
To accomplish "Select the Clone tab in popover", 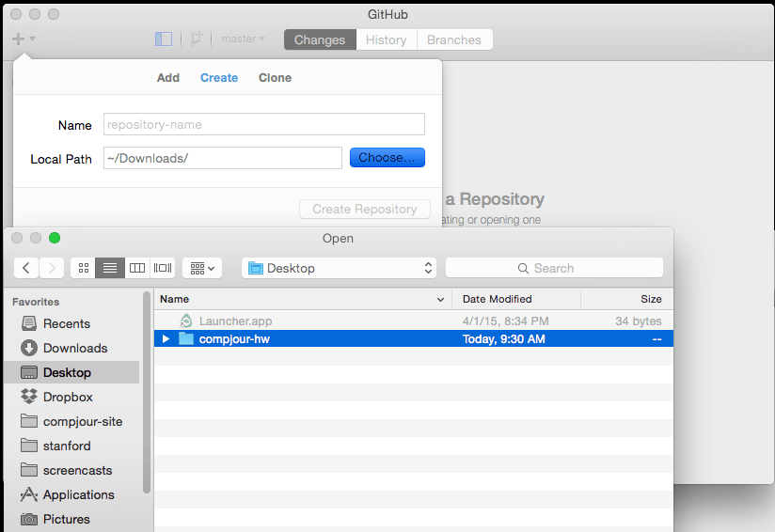I will tap(275, 78).
